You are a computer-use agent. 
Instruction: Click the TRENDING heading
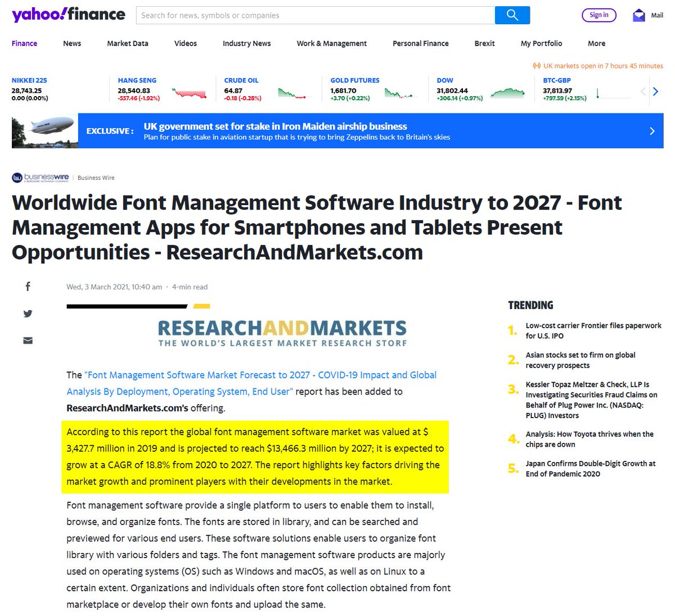click(530, 305)
